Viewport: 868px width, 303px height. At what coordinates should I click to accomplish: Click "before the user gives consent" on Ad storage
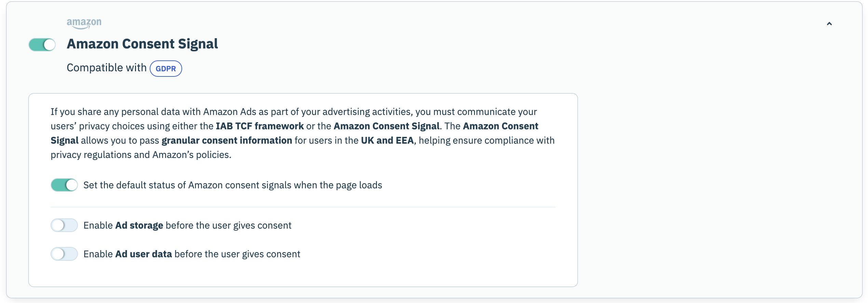[x=228, y=226]
